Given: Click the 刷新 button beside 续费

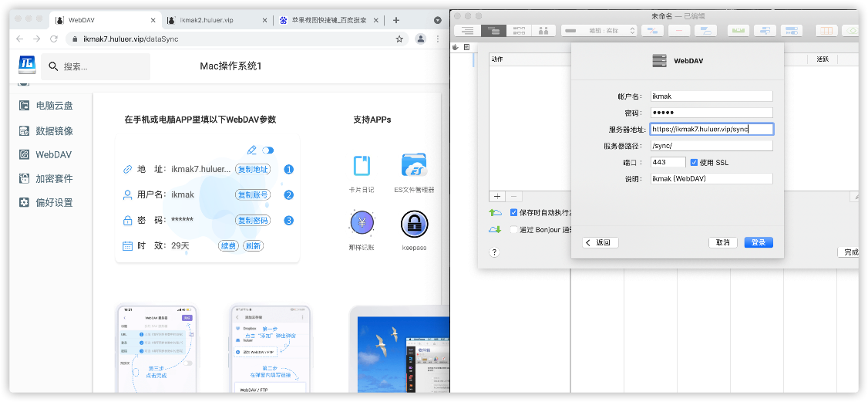Looking at the screenshot, I should [x=253, y=246].
